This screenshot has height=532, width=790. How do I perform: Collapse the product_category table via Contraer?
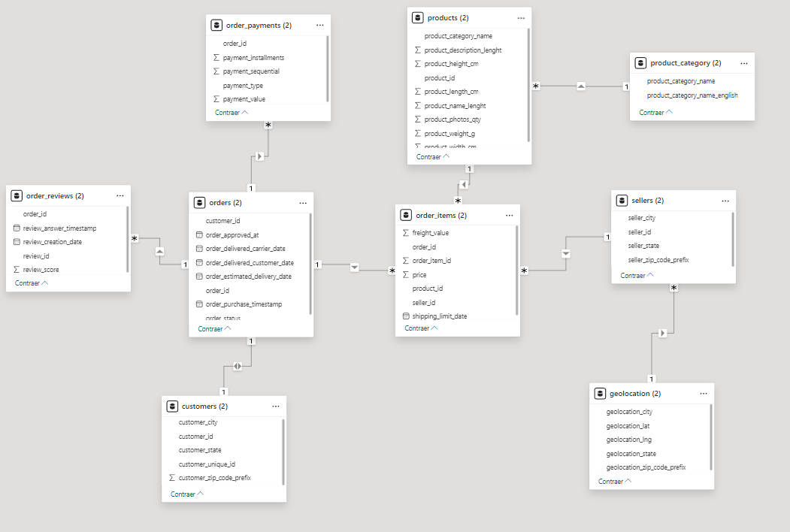click(x=655, y=113)
